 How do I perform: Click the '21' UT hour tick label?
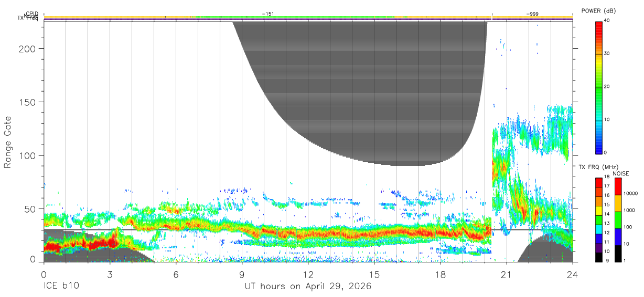coord(506,274)
